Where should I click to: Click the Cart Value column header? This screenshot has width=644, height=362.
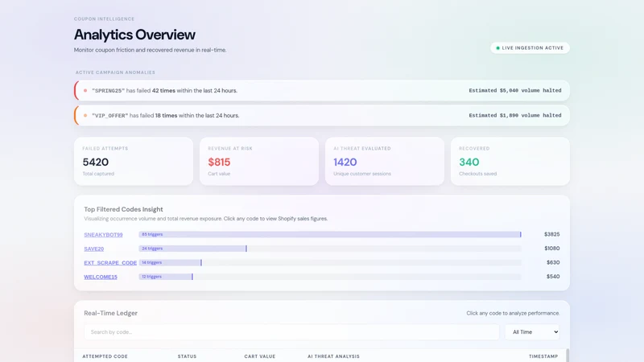coord(260,356)
